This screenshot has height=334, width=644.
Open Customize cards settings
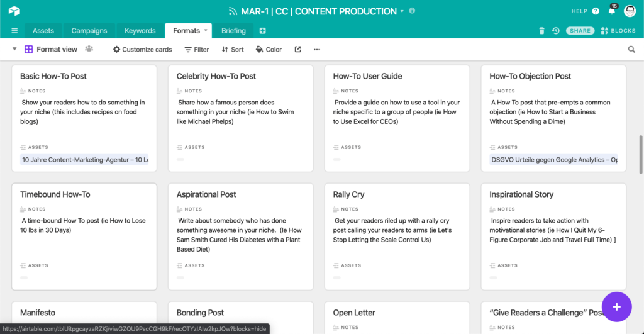click(x=143, y=49)
